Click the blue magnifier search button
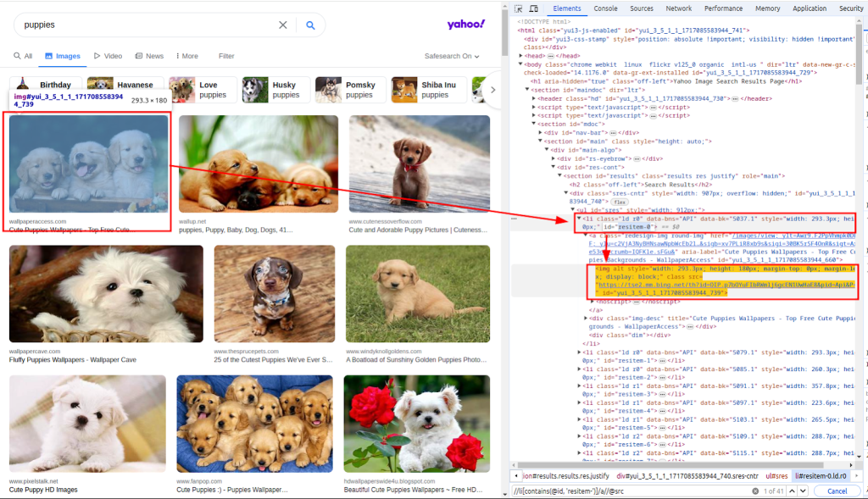Screen dimensions: 868x499 (310, 25)
